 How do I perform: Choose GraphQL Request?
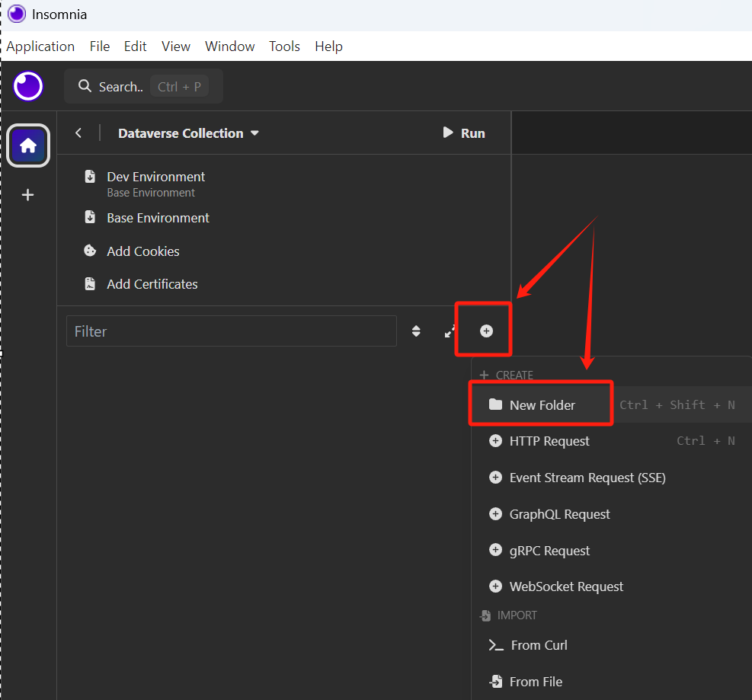click(612, 514)
